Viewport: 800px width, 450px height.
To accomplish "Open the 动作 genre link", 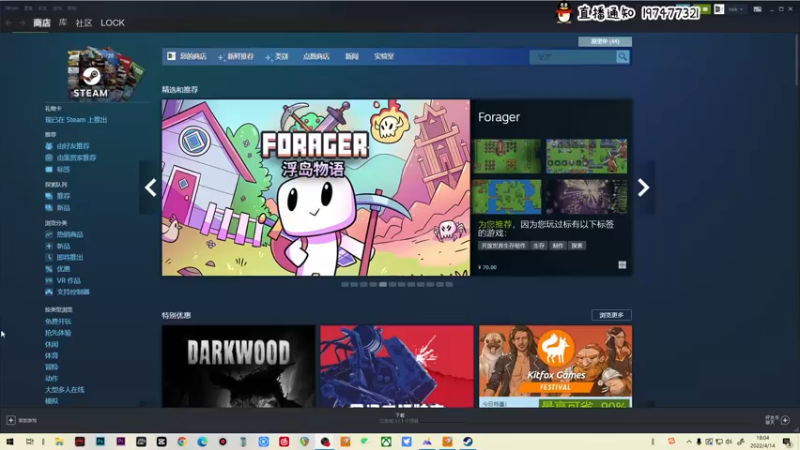I will coord(52,379).
